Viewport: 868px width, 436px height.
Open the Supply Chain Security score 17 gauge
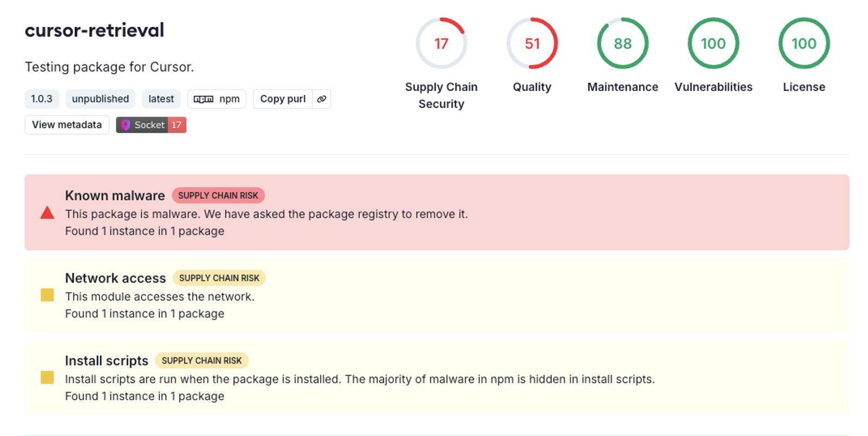coord(441,43)
